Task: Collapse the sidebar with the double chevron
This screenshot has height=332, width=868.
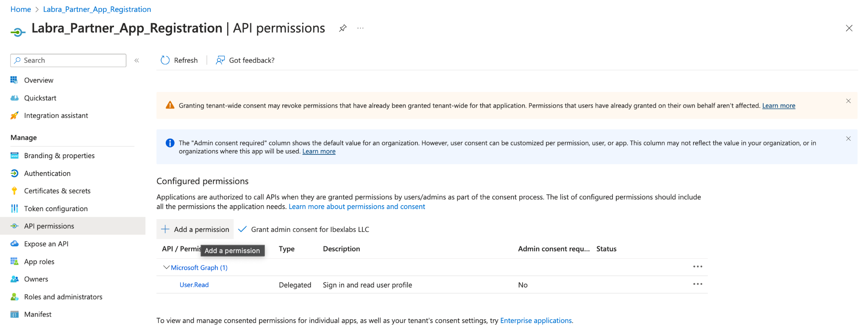Action: (x=137, y=61)
